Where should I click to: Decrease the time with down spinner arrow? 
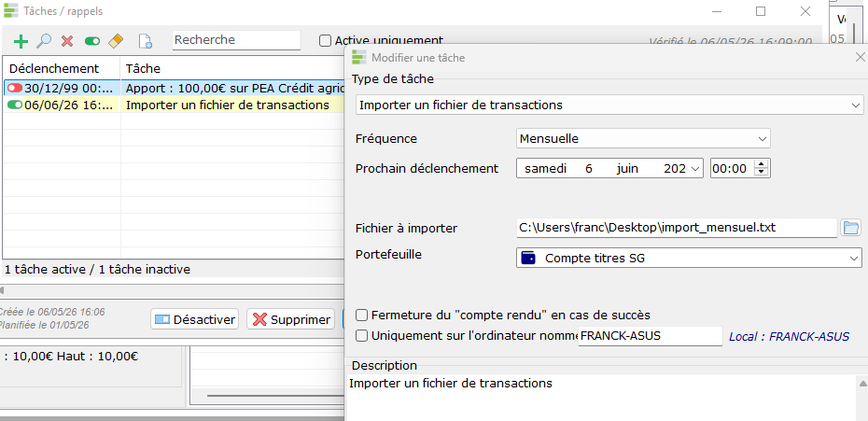tap(763, 173)
